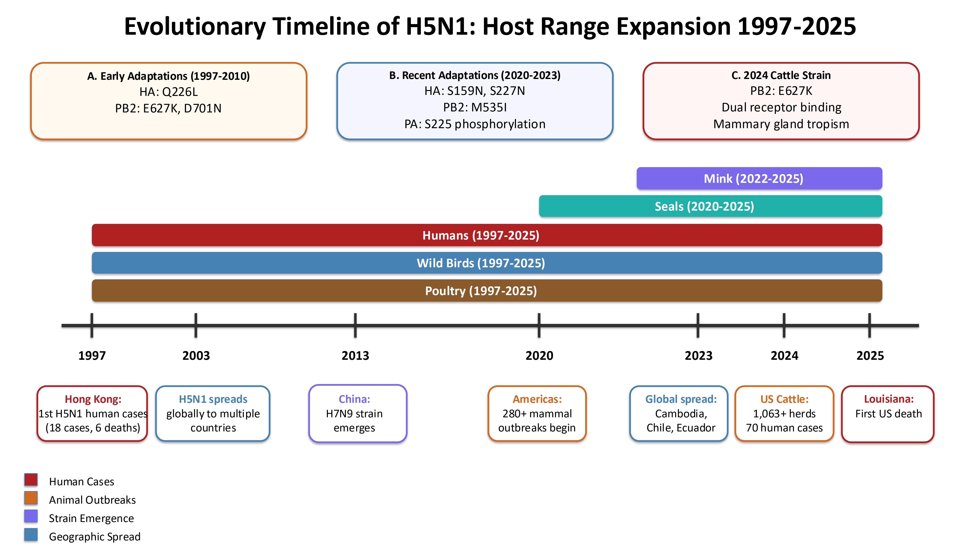Click the blue Geographic Spread legend swatch
980x551 pixels.
[x=31, y=535]
